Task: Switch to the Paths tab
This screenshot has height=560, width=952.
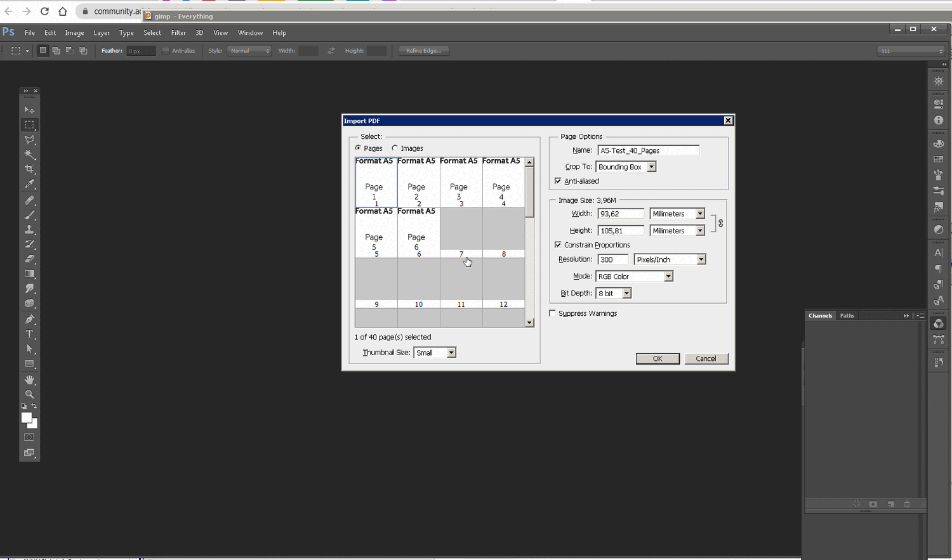Action: click(847, 316)
